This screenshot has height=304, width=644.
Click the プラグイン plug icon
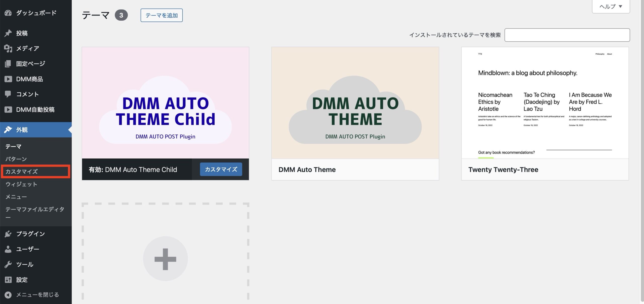(x=8, y=234)
